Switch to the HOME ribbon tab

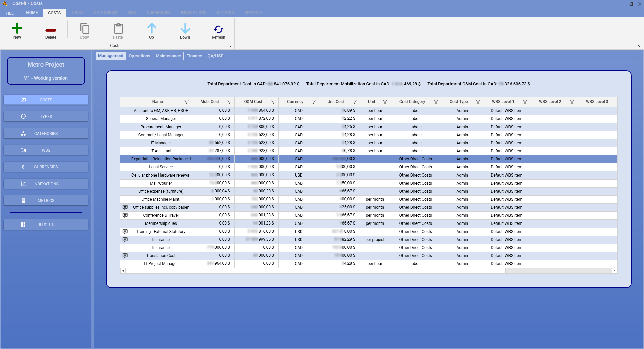[x=32, y=13]
